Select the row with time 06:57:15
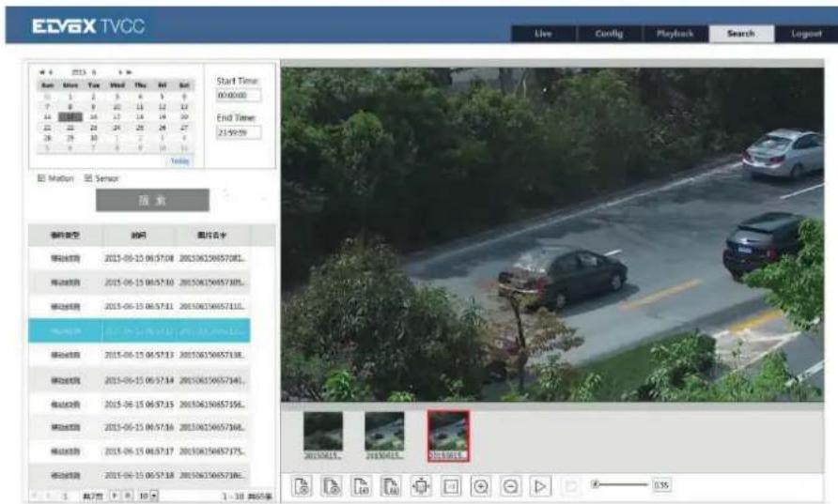This screenshot has width=838, height=504. 139,405
